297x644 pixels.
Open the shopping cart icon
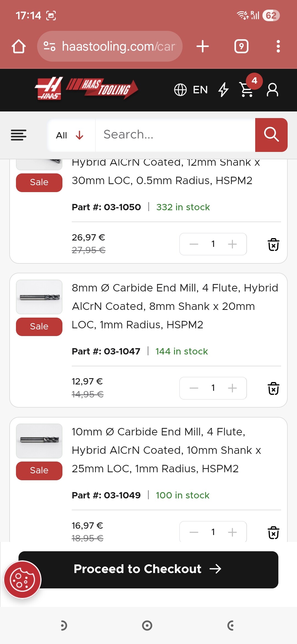tap(247, 89)
